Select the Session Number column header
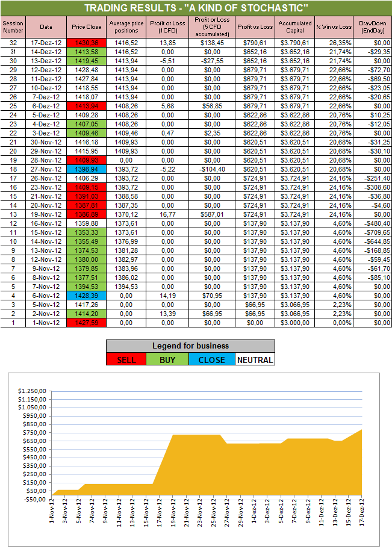 (13, 27)
